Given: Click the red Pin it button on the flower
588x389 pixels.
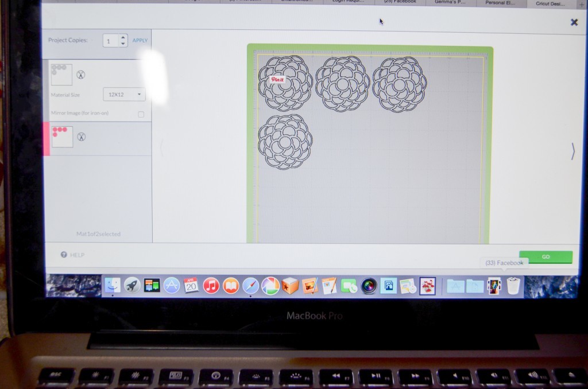Looking at the screenshot, I should (x=277, y=79).
